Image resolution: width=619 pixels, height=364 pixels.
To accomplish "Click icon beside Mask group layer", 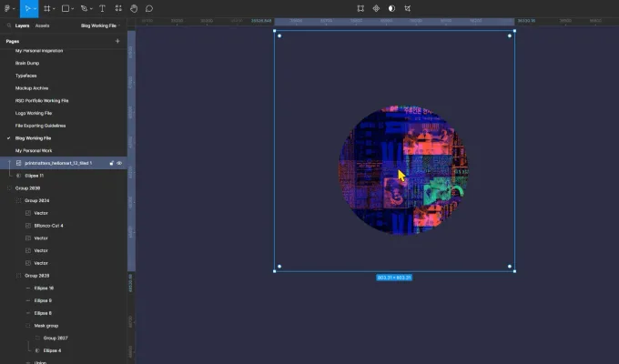I will pos(28,326).
